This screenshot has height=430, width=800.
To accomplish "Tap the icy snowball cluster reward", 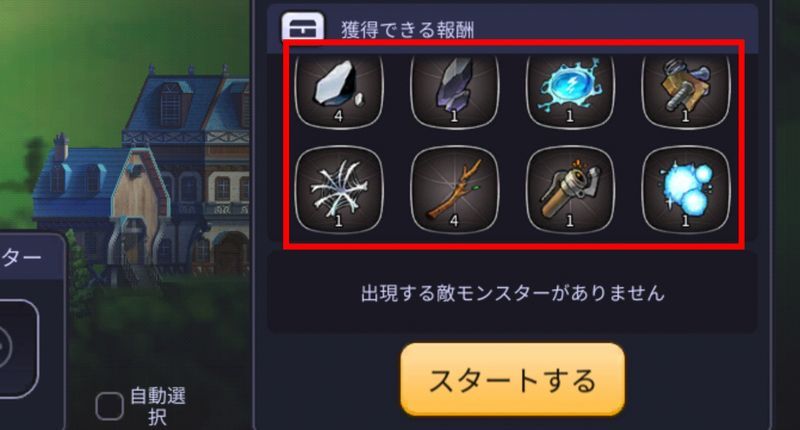I will tap(686, 189).
